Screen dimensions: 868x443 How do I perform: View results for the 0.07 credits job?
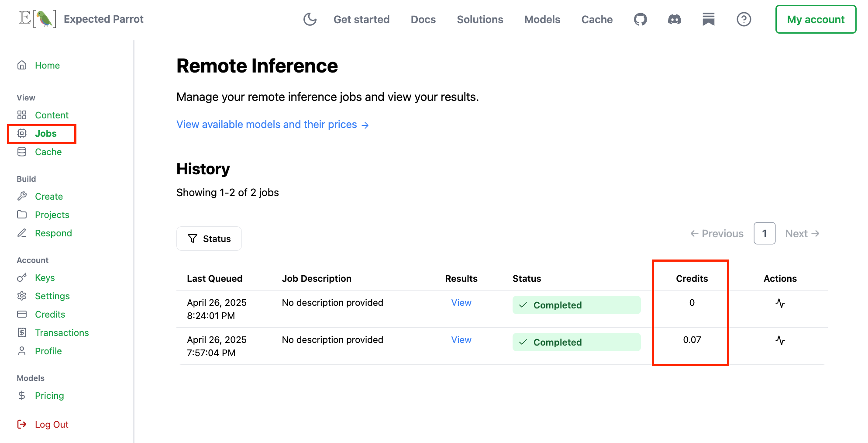pyautogui.click(x=461, y=340)
